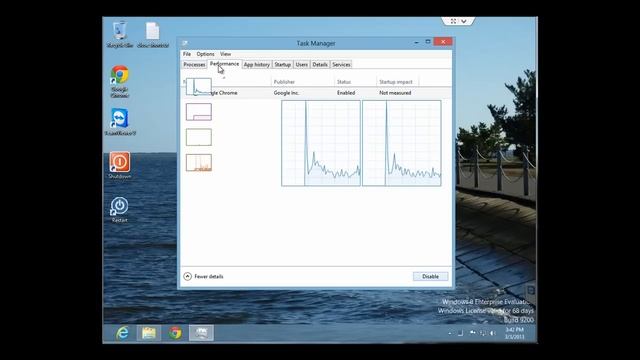
Task: Open the network tray icon
Action: pos(482,333)
